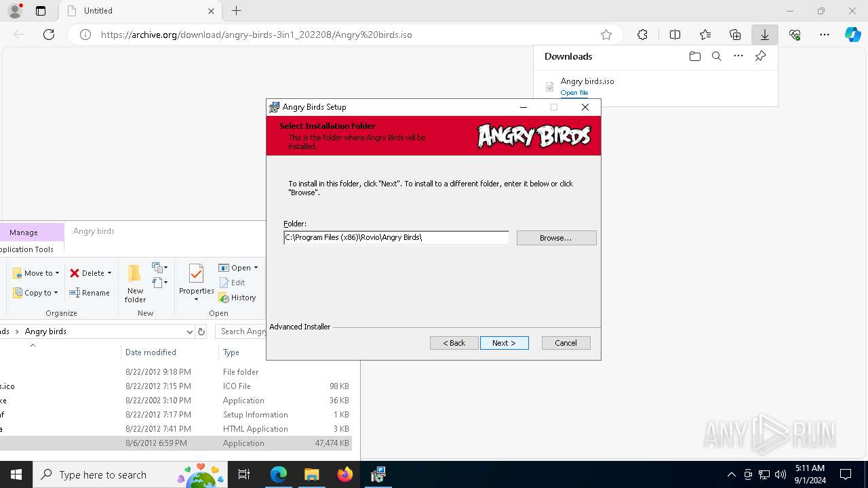The image size is (868, 488).
Task: Open Copilot sidebar icon
Action: pos(852,35)
